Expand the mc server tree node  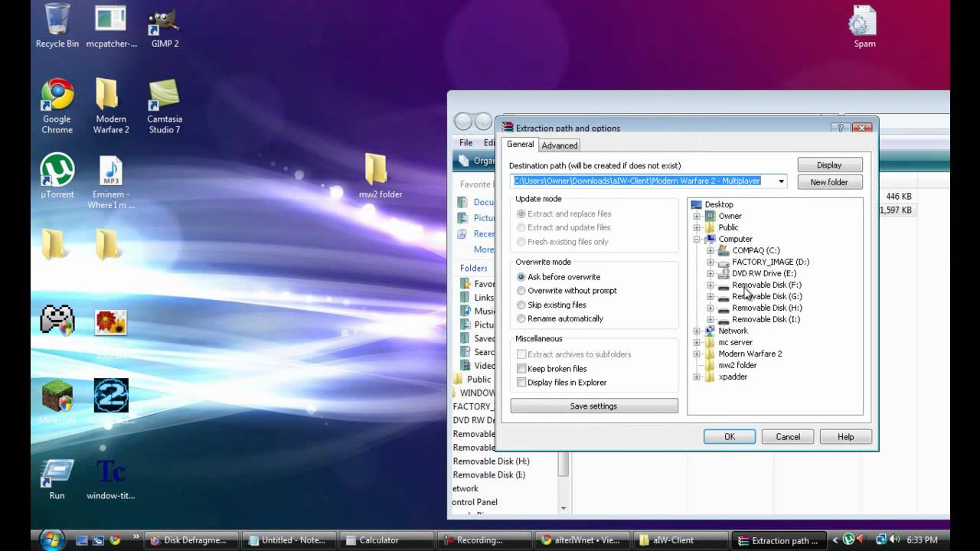click(x=697, y=342)
